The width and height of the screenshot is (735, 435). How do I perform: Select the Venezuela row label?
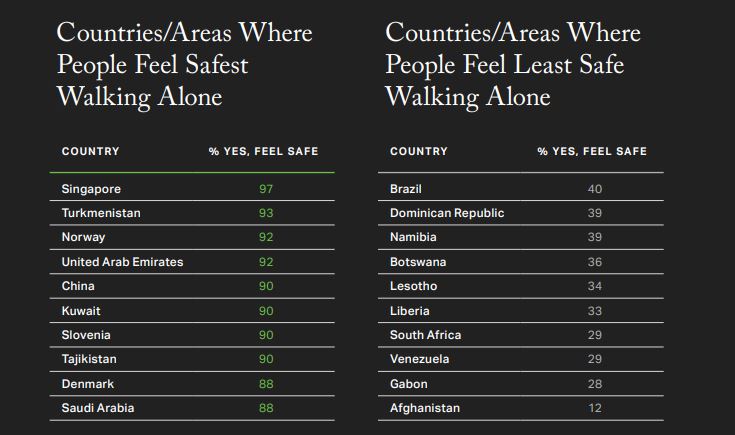coord(420,359)
